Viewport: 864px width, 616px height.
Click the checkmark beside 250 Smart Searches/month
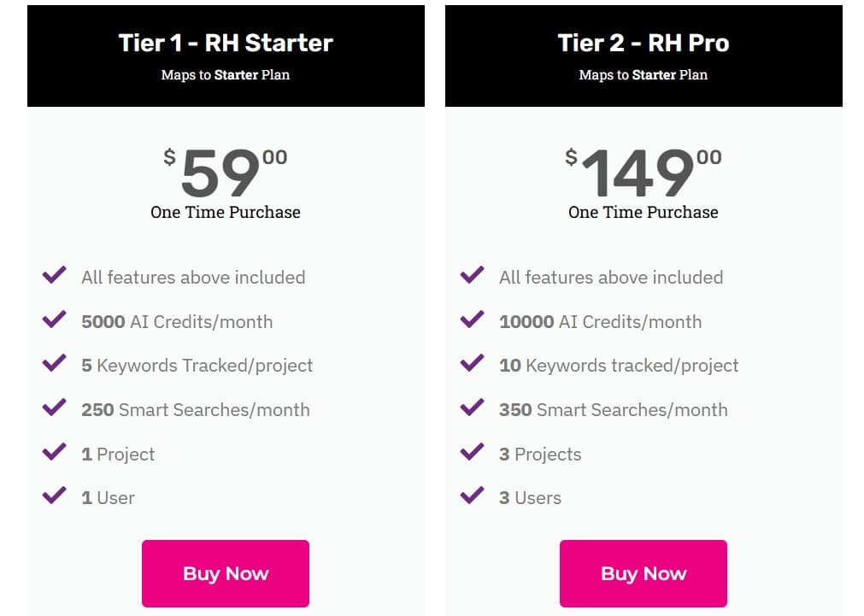coord(54,408)
